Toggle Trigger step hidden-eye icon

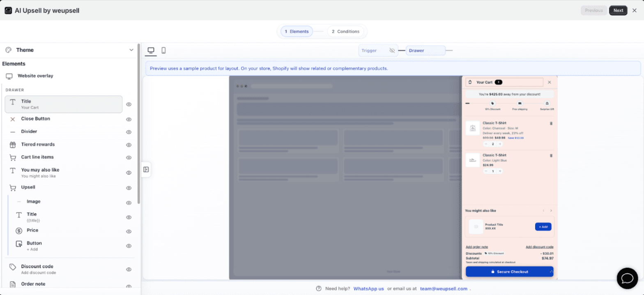coord(392,51)
